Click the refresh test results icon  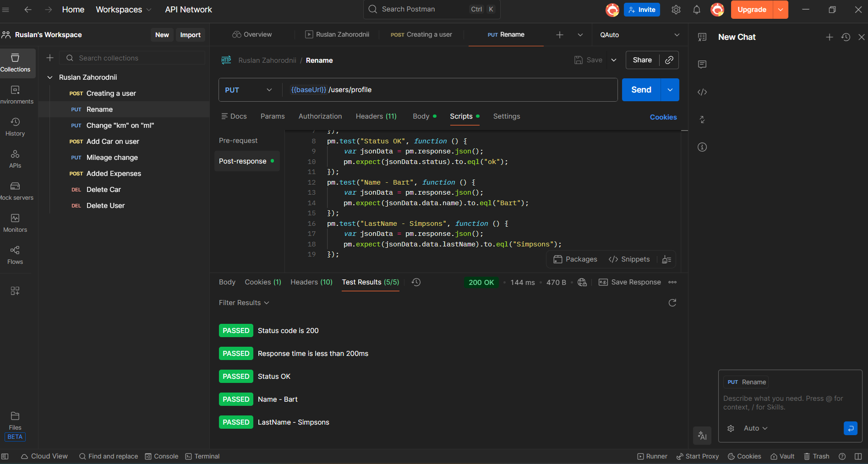point(672,303)
